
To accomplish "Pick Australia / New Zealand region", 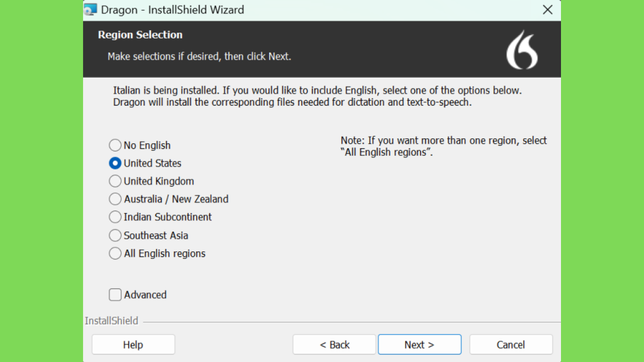I will 115,199.
